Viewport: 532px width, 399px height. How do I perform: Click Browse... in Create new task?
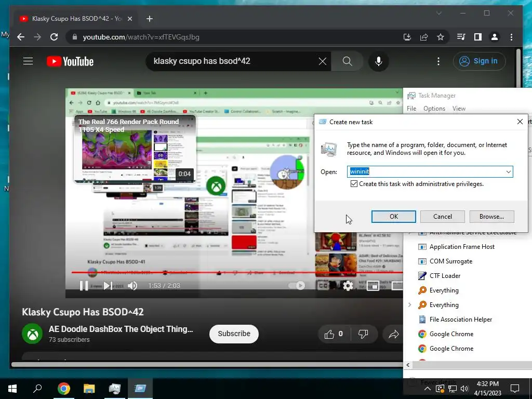click(491, 217)
